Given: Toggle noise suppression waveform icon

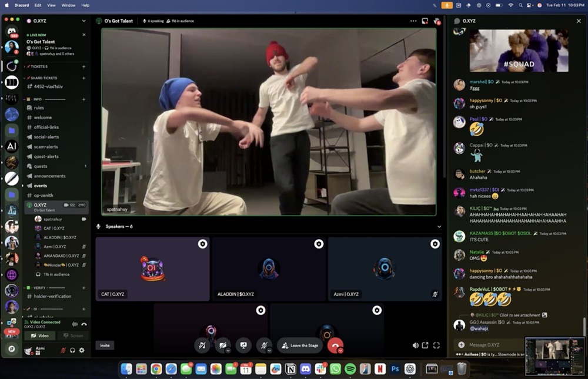Looking at the screenshot, I should (x=75, y=324).
